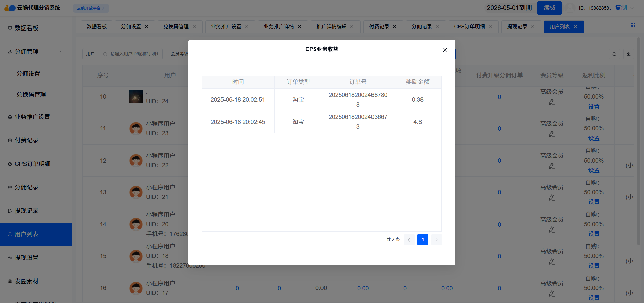The image size is (644, 303).
Task: Close the CPS订单明细 tab
Action: [x=490, y=27]
